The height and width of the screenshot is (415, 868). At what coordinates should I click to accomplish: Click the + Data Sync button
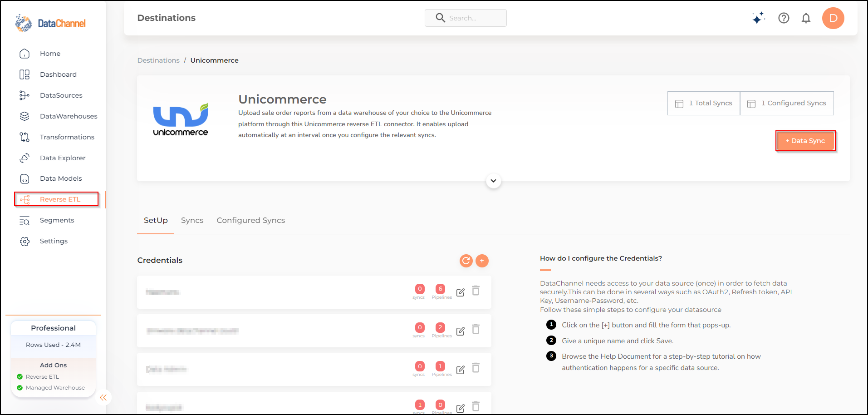click(805, 141)
